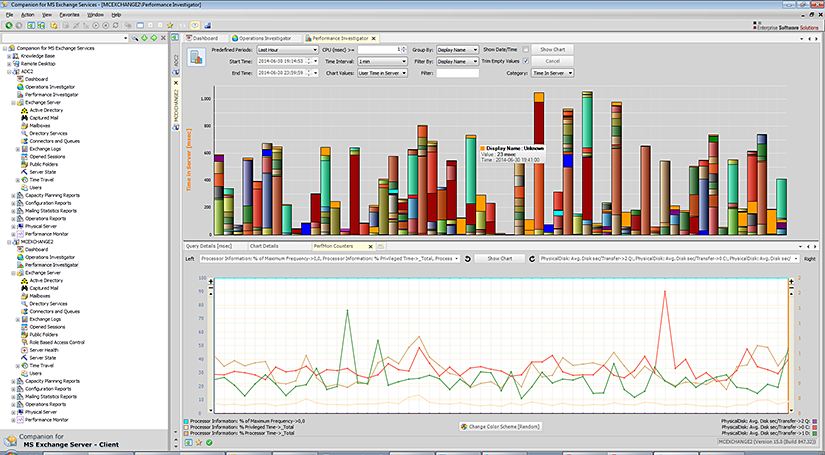The height and width of the screenshot is (455, 825).
Task: Click the toolbar tree-panel toggle icon
Action: pos(31,25)
